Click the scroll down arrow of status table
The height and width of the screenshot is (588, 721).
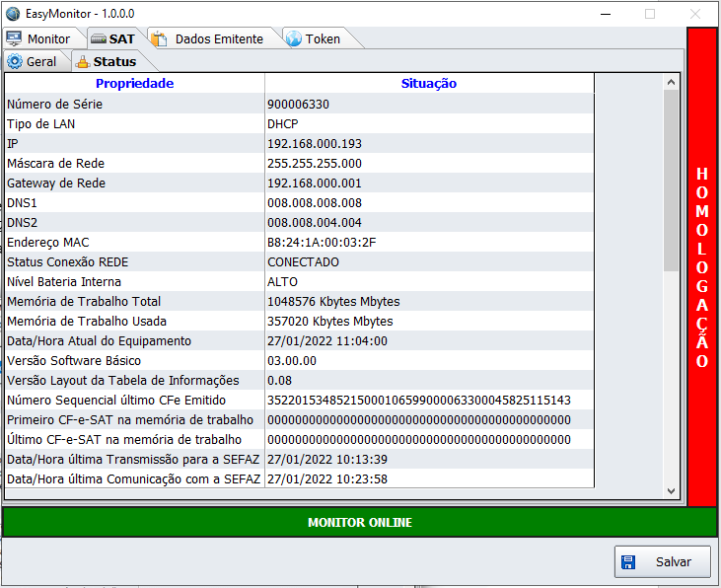pyautogui.click(x=671, y=490)
